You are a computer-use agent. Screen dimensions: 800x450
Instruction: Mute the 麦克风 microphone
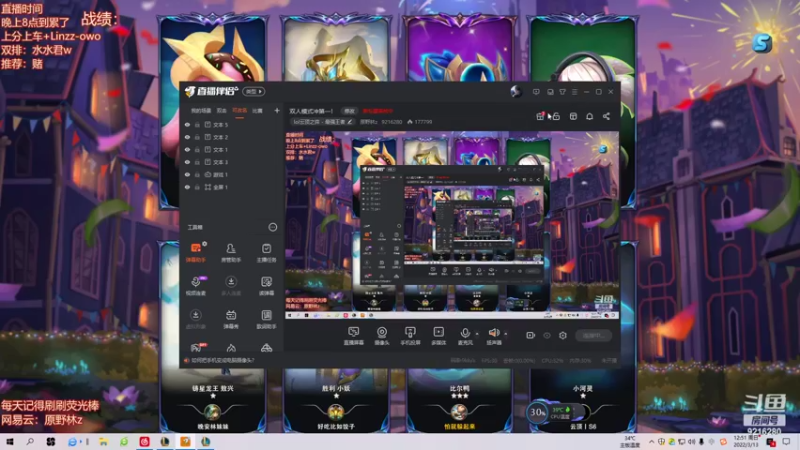tap(464, 336)
